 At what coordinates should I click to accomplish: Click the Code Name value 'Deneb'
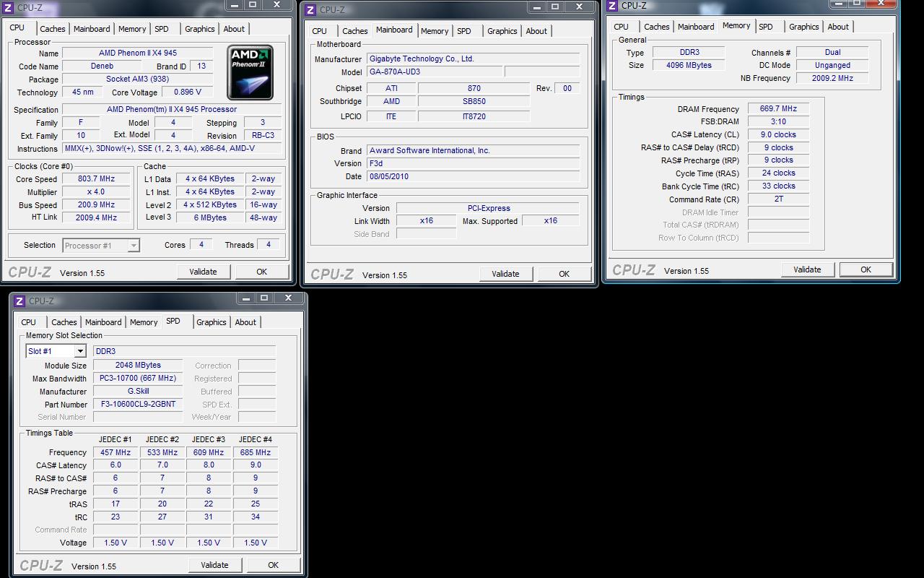pos(102,66)
